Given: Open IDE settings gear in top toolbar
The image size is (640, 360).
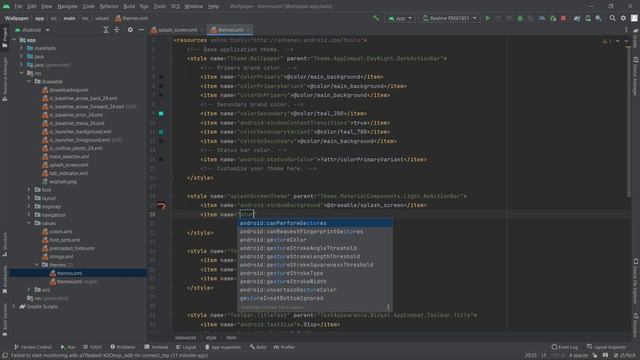Looking at the screenshot, I should pos(623,18).
